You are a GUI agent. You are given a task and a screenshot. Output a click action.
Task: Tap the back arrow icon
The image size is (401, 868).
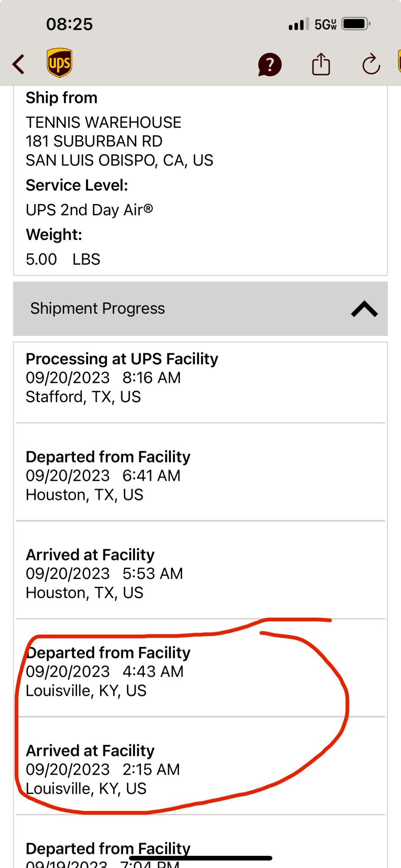[x=18, y=64]
